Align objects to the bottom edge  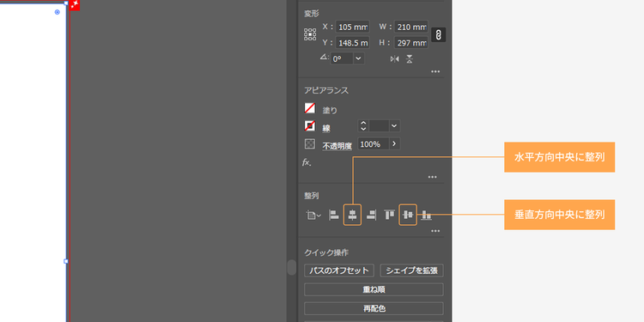[x=427, y=215]
